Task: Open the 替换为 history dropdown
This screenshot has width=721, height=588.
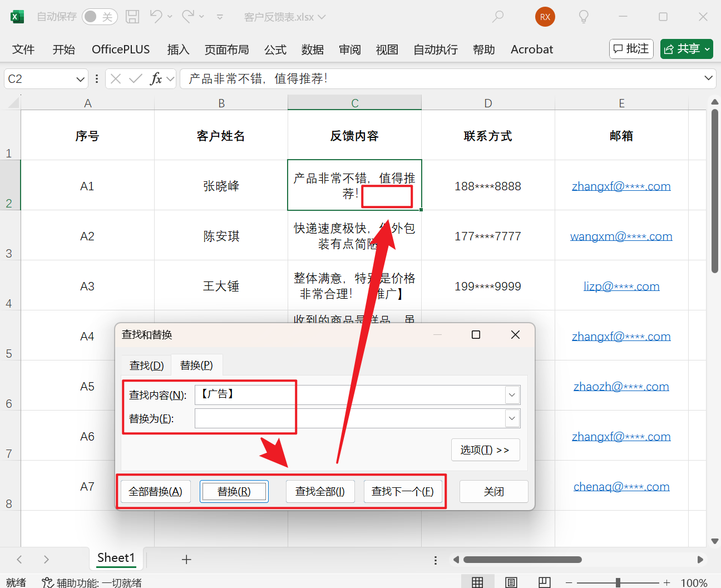Action: click(511, 418)
